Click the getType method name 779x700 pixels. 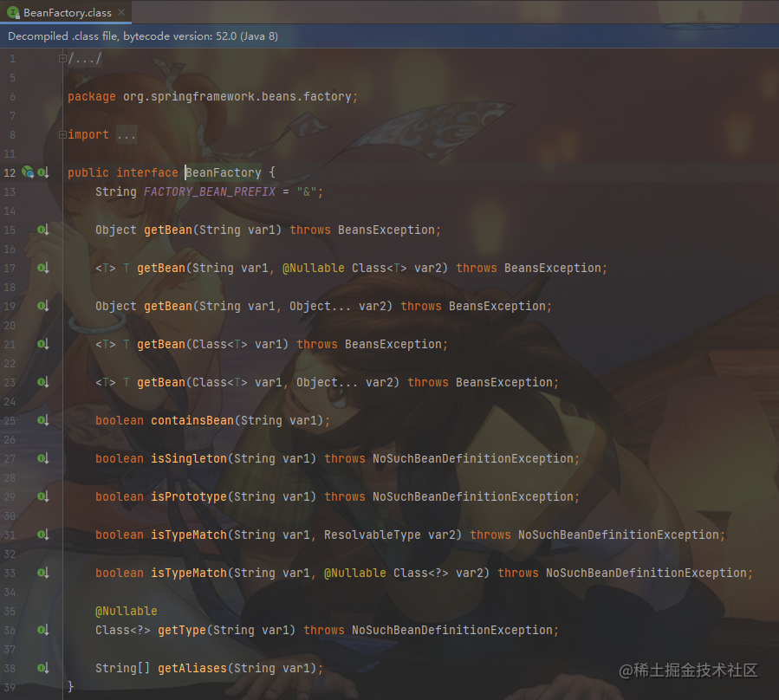[x=182, y=630]
